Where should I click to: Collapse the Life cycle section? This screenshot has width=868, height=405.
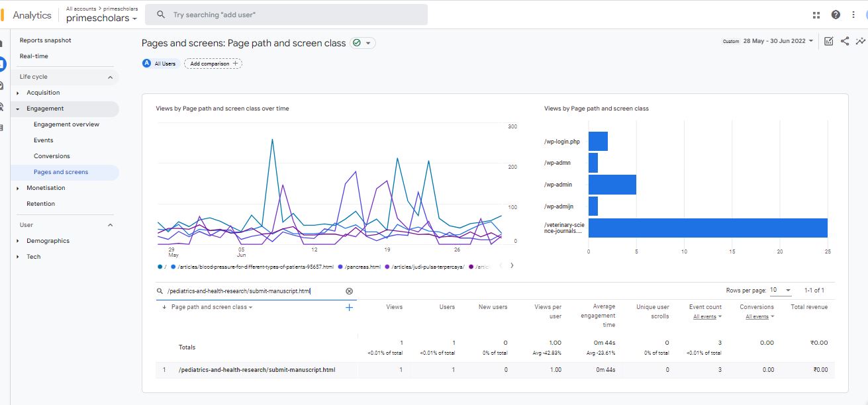point(110,77)
